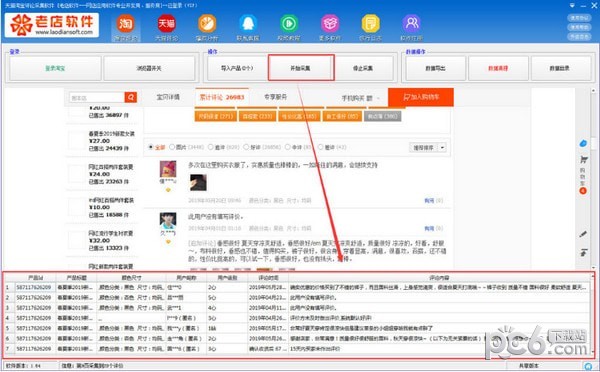Select the 差评 review filter radio
The height and width of the screenshot is (372, 600).
[320, 147]
